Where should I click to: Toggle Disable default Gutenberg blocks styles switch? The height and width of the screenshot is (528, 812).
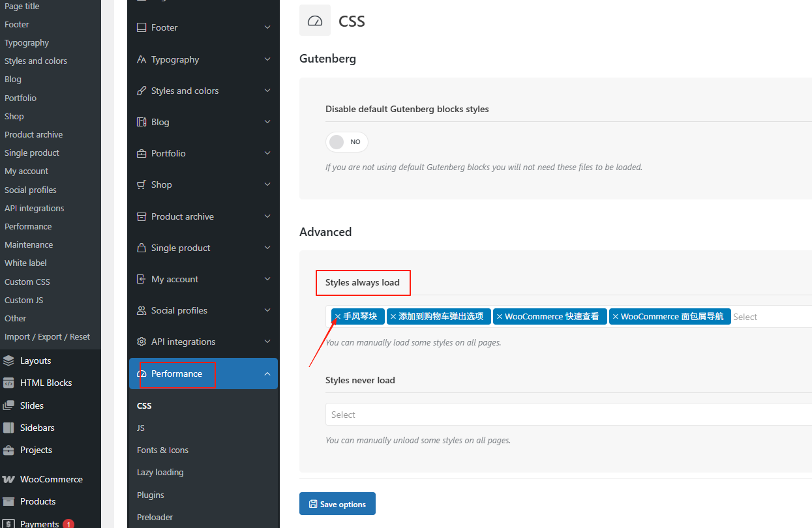346,142
